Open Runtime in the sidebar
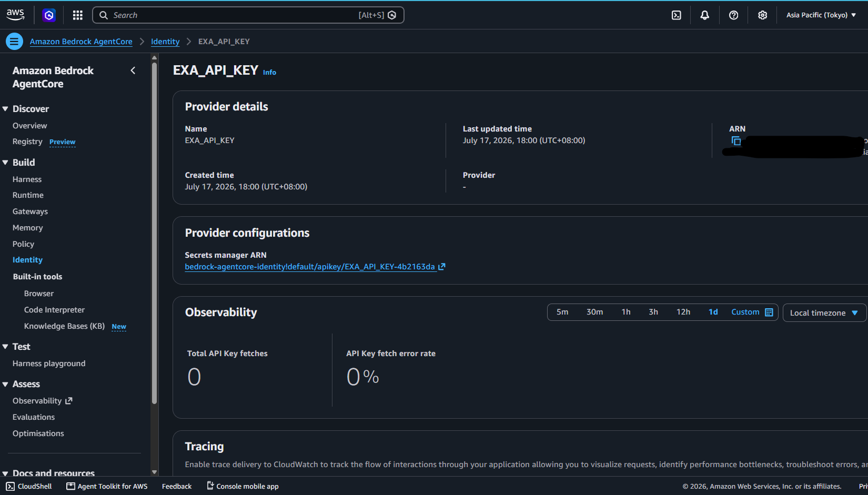This screenshot has height=495, width=868. pos(28,195)
